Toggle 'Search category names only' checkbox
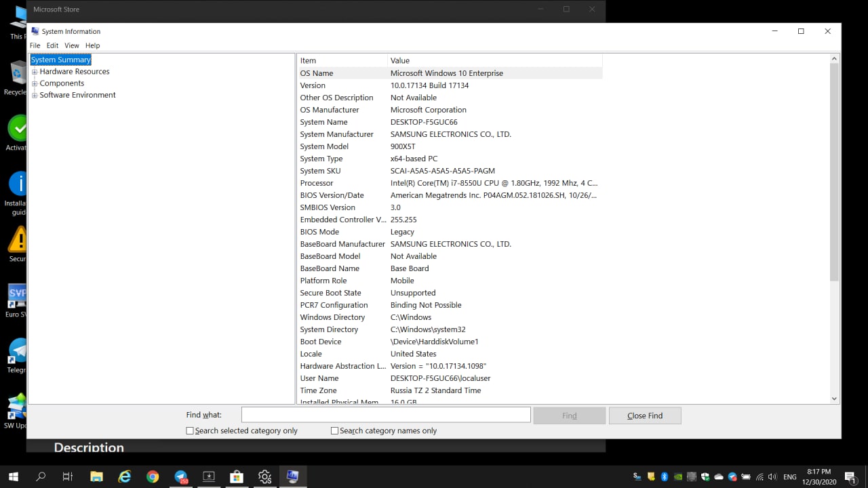This screenshot has width=868, height=488. point(334,430)
